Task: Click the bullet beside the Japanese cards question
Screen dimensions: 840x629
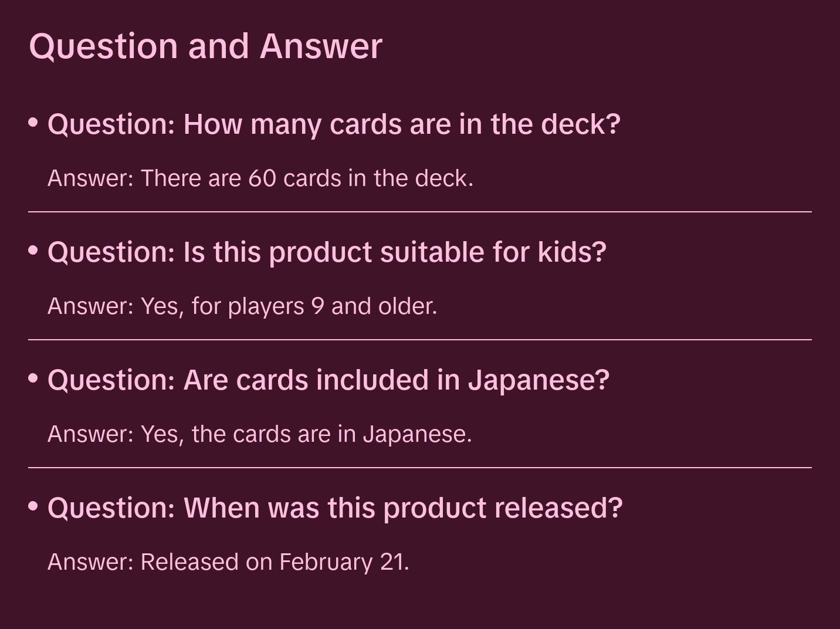Action: (33, 378)
